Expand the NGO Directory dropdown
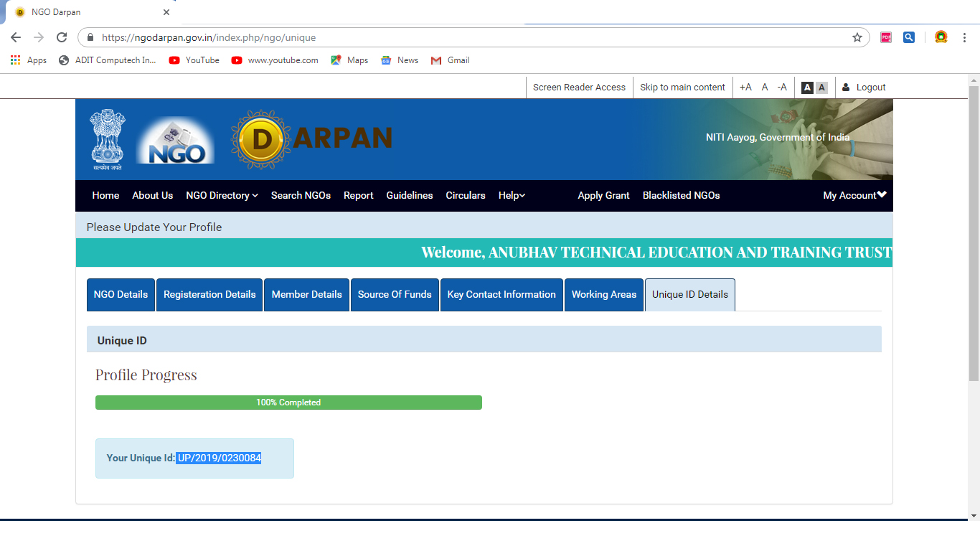 coord(222,195)
